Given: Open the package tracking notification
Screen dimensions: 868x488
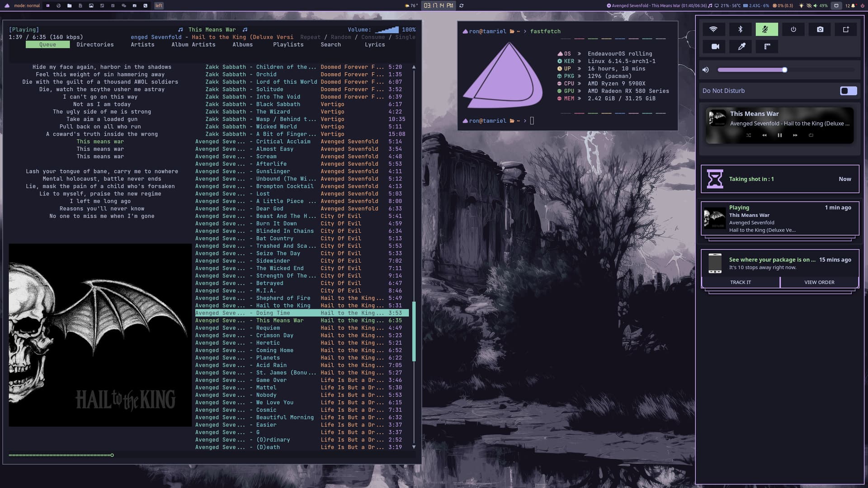Looking at the screenshot, I should coord(780,263).
